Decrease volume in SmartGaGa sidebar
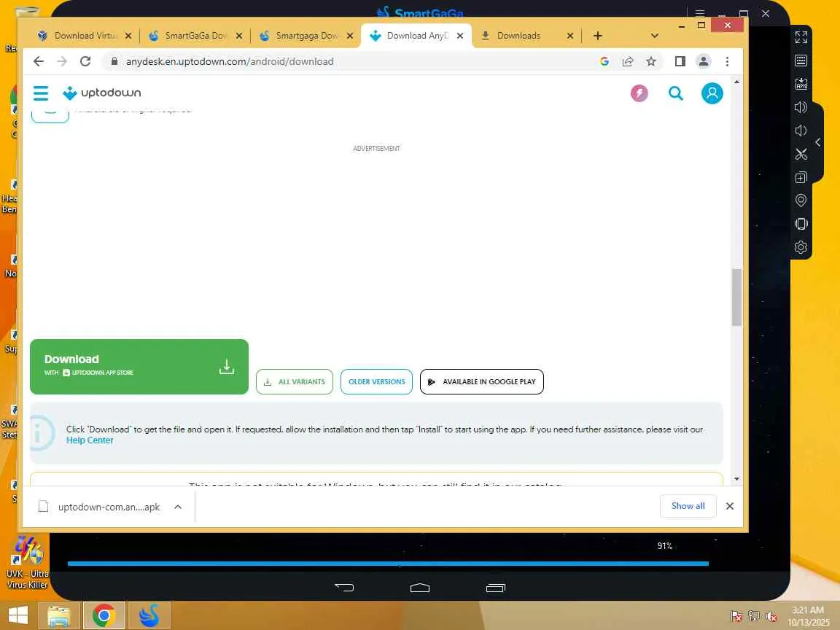The height and width of the screenshot is (630, 840). click(801, 131)
